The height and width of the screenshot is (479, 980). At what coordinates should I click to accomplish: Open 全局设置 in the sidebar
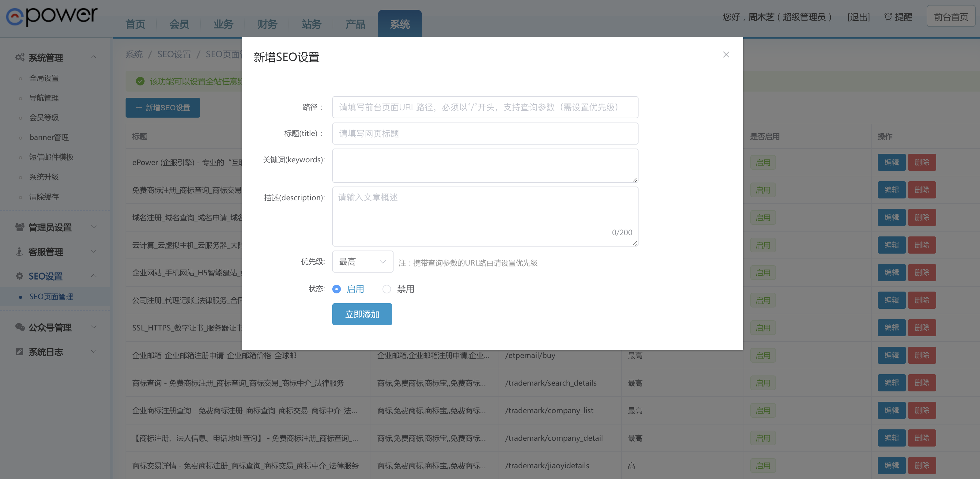point(44,78)
